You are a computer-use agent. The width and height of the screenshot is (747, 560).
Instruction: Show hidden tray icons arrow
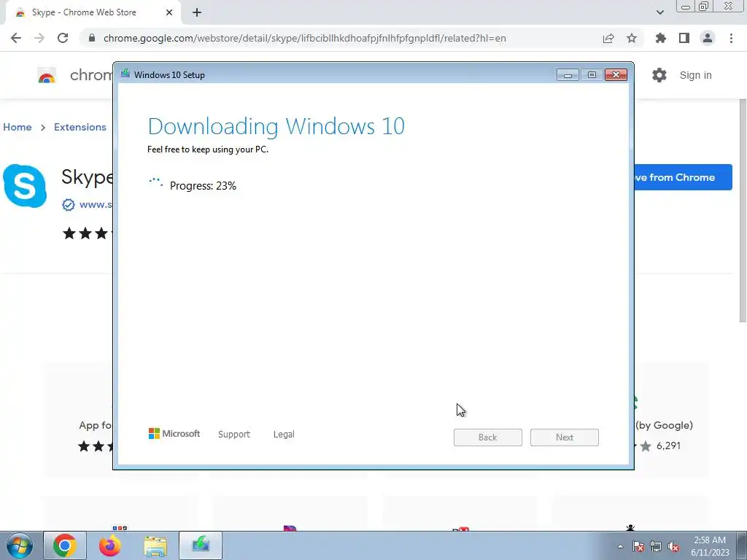tap(620, 546)
